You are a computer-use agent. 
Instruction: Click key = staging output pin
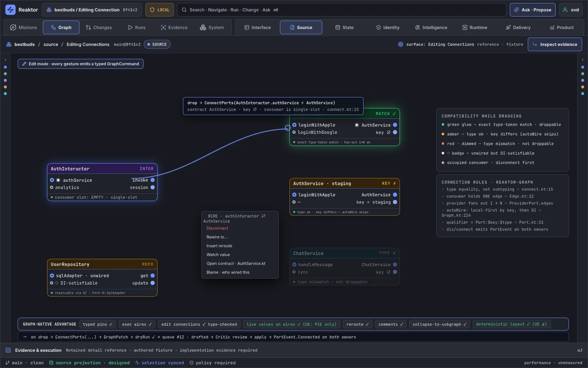click(395, 202)
